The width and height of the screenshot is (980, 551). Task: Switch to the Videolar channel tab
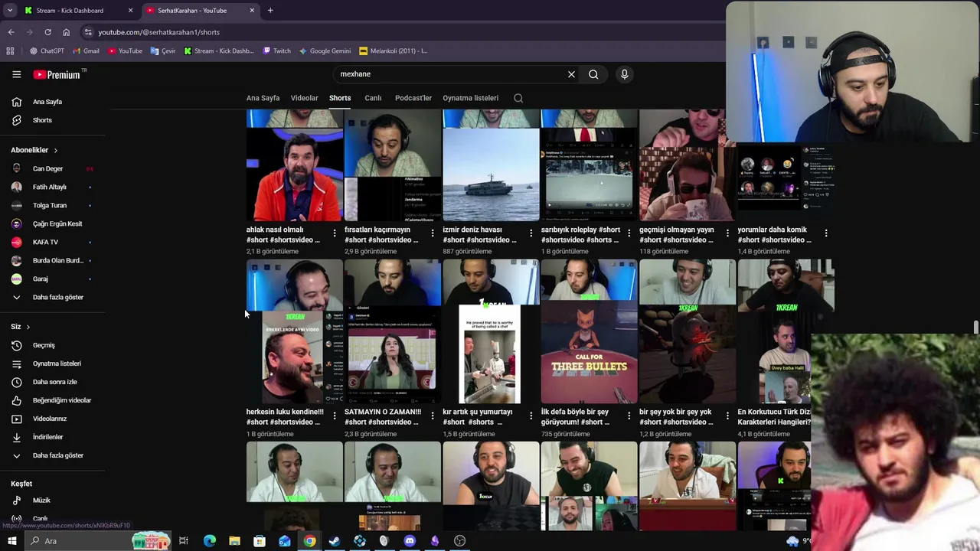(304, 98)
